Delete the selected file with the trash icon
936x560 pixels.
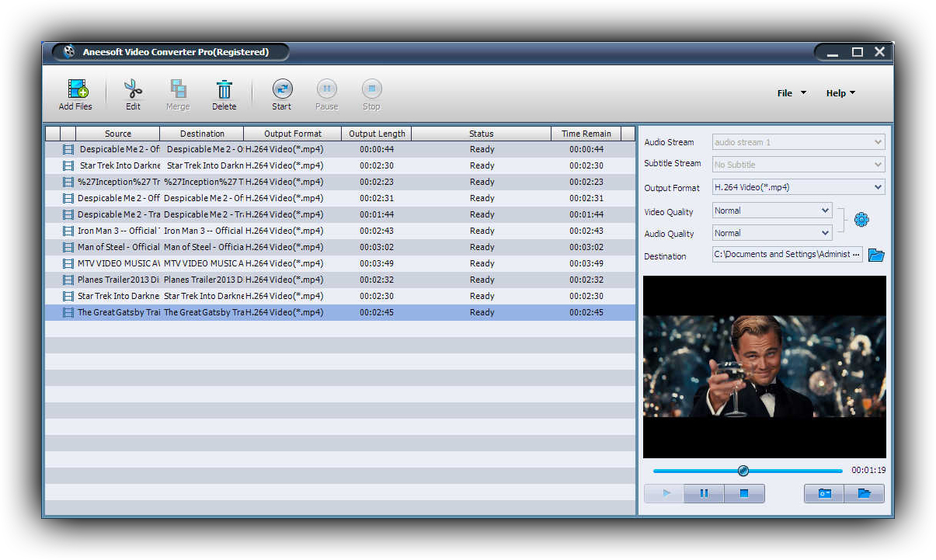point(224,89)
